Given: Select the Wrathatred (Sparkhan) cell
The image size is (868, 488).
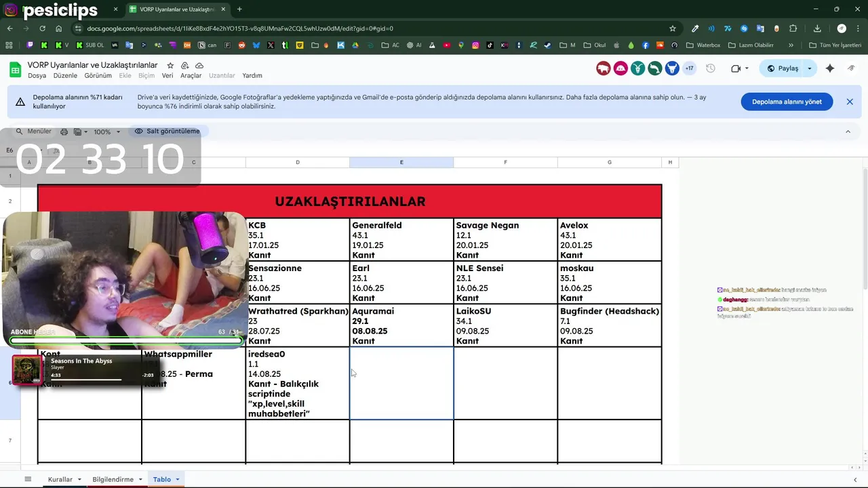Looking at the screenshot, I should pos(298,325).
